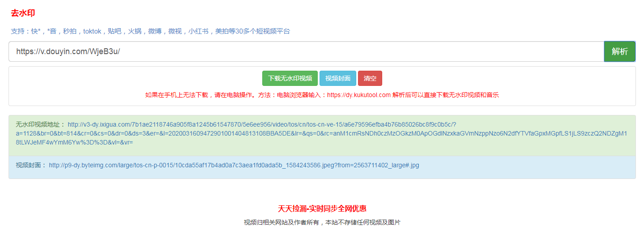This screenshot has height=238, width=644.
Task: Click the 天天捡漏-实时同步全网优惠 link
Action: click(322, 208)
